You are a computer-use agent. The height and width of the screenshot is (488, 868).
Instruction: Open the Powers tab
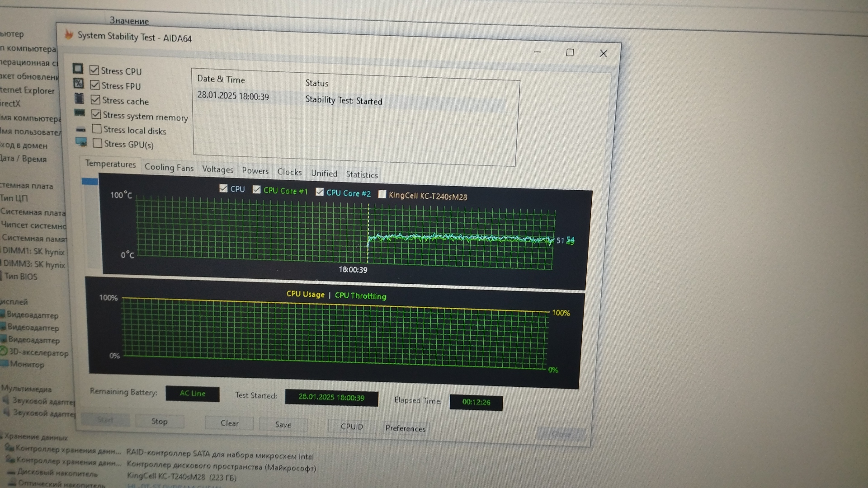click(255, 171)
